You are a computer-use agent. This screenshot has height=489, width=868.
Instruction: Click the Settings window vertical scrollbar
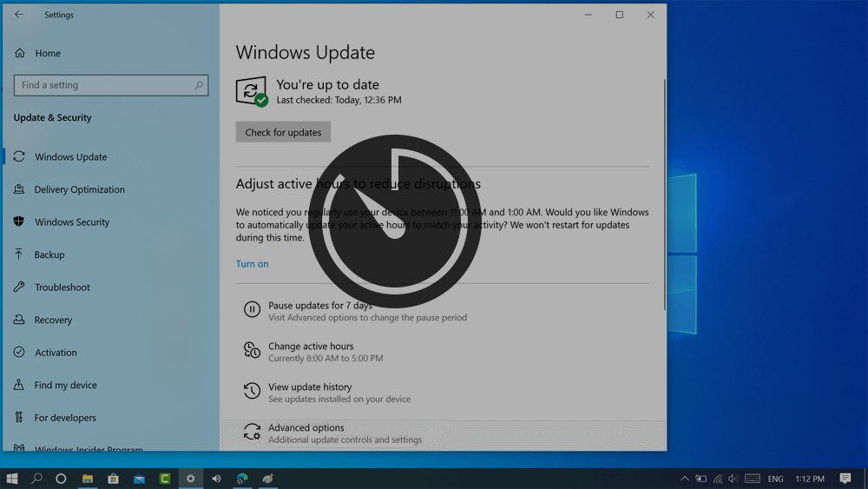pos(664,194)
